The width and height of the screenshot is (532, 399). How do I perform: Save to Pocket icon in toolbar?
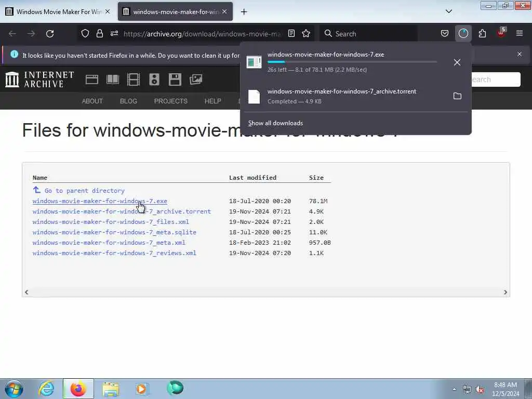[x=445, y=33]
